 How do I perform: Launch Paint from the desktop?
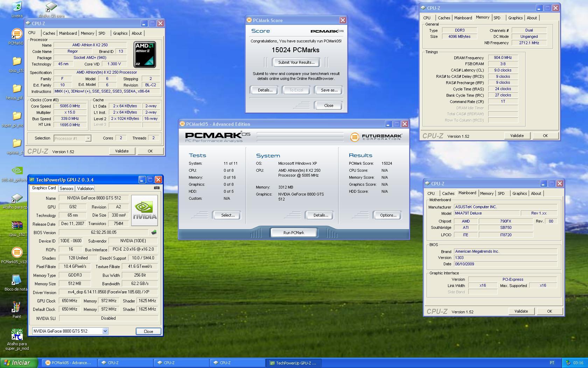click(x=16, y=307)
